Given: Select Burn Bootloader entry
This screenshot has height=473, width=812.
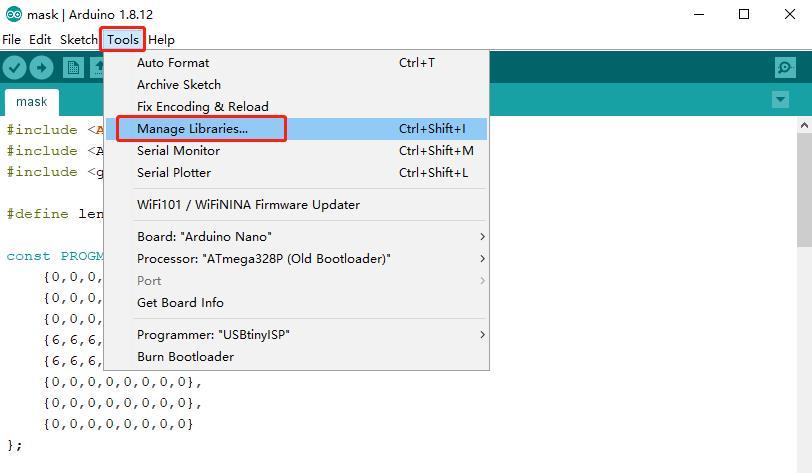Looking at the screenshot, I should [296, 357].
